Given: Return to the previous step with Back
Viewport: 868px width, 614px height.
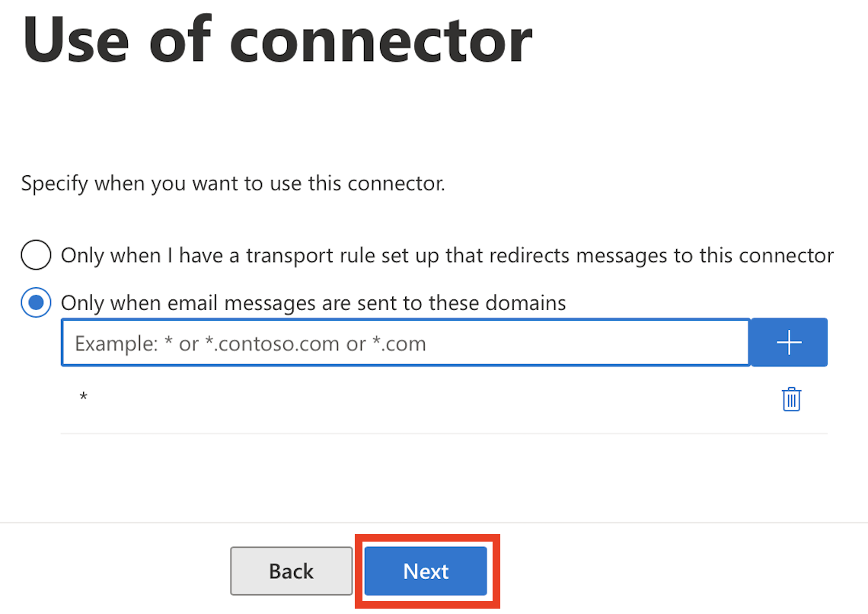Looking at the screenshot, I should click(291, 571).
